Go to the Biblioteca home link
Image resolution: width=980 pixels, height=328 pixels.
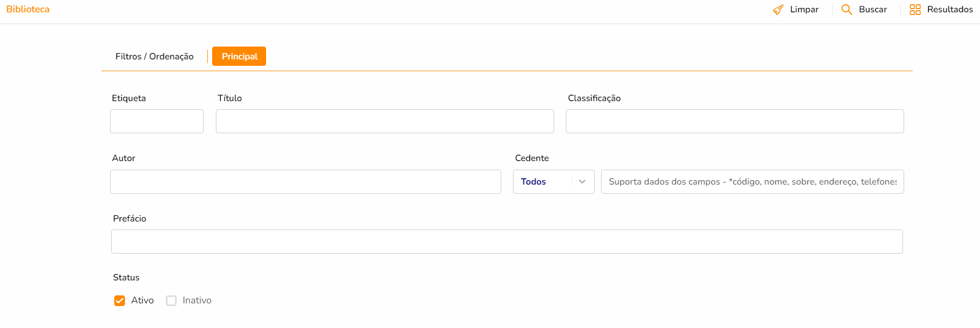point(28,10)
